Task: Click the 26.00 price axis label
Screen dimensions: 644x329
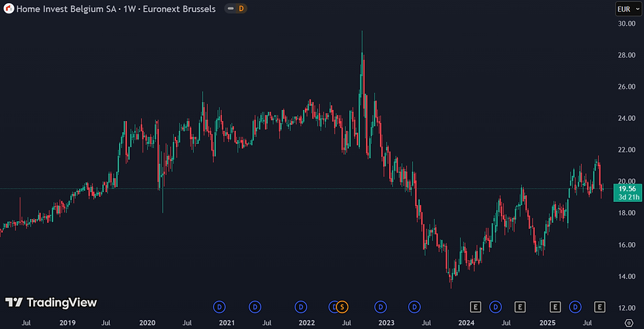Action: point(627,87)
